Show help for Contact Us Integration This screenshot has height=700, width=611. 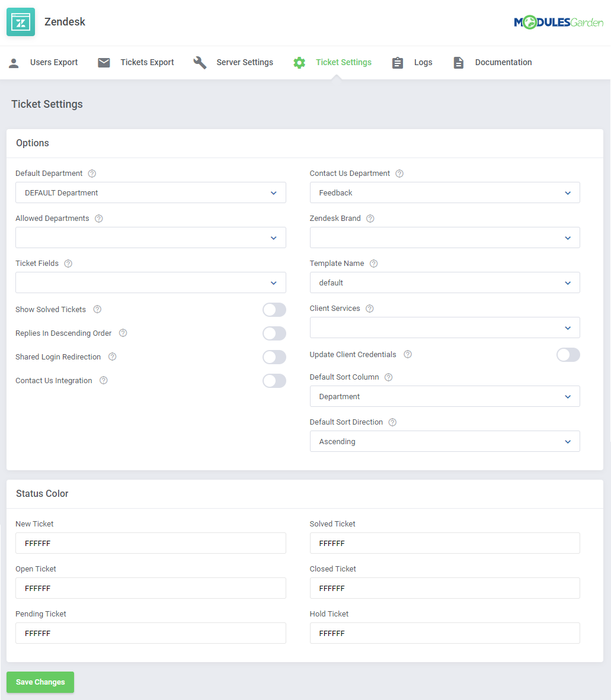104,380
